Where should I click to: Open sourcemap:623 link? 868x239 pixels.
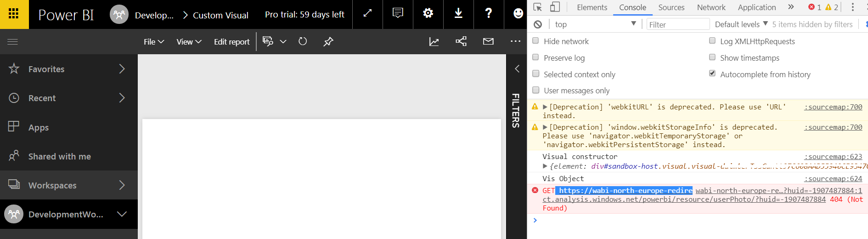coord(833,157)
